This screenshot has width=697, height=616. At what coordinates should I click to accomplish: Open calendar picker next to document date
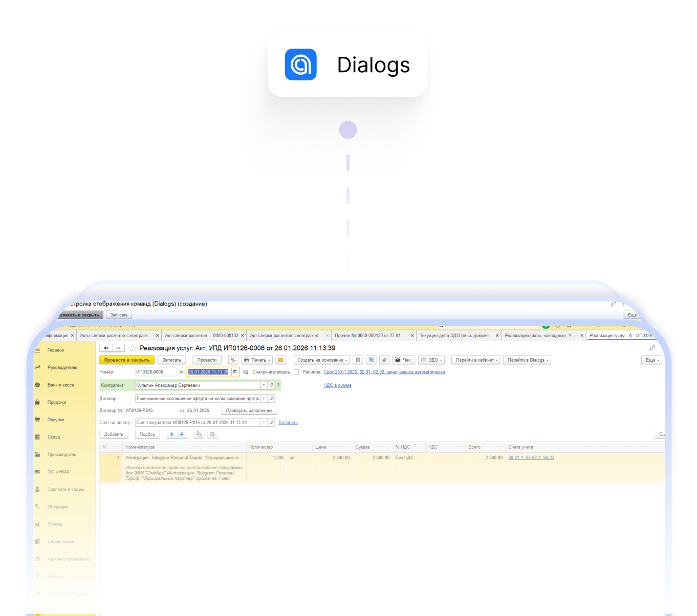pos(235,372)
